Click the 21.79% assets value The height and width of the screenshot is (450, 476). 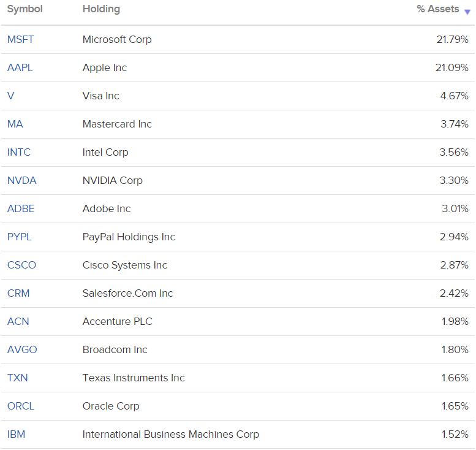(x=453, y=39)
